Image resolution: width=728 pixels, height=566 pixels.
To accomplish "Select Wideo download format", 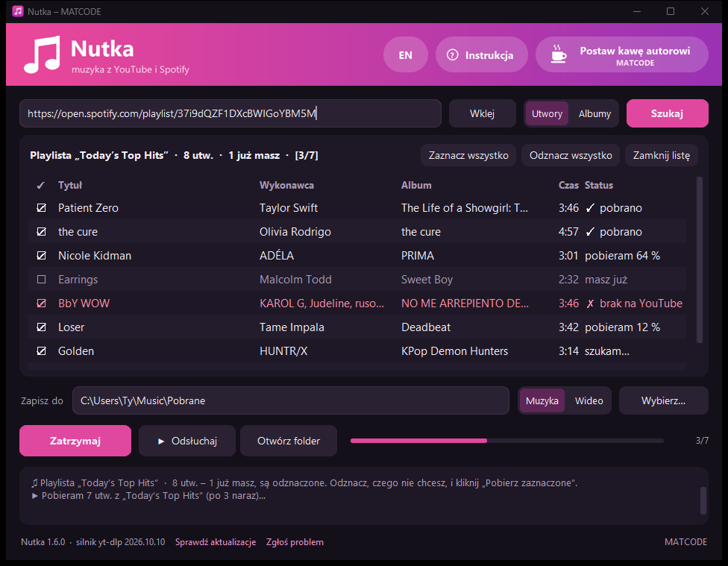I will click(x=589, y=400).
